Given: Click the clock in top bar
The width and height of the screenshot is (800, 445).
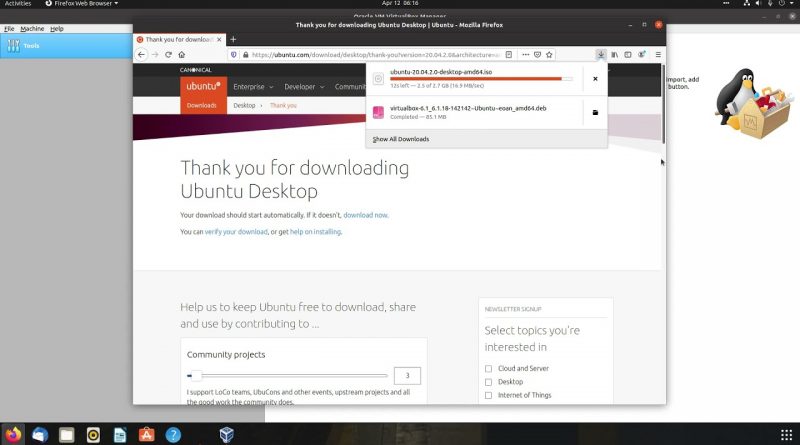Looking at the screenshot, I should pos(400,3).
